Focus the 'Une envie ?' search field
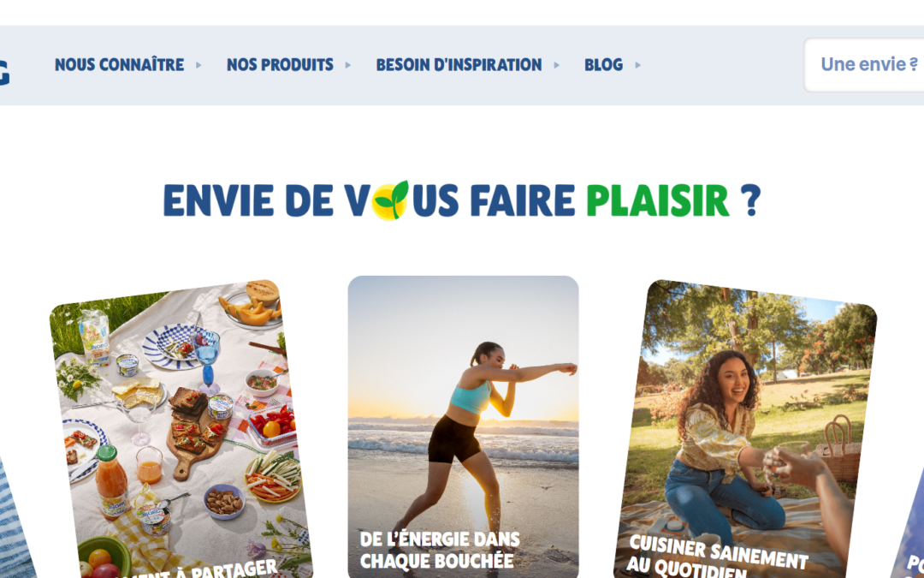924x578 pixels. [864, 65]
